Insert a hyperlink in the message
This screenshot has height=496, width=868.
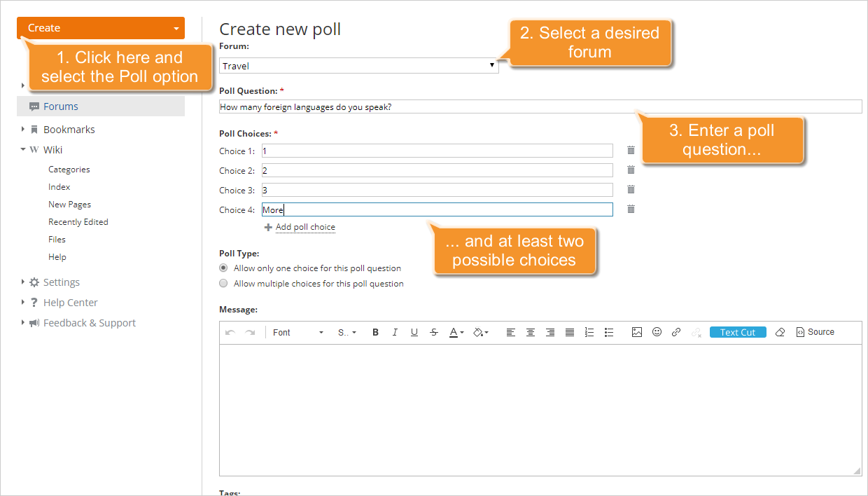tap(676, 331)
